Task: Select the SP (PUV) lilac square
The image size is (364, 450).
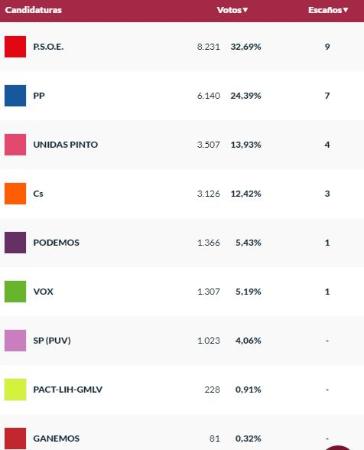Action: (15, 341)
